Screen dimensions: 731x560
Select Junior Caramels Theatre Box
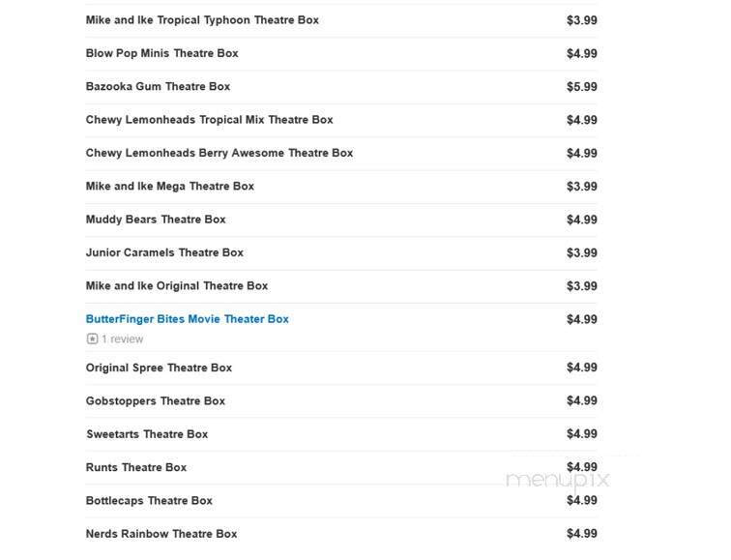pos(164,252)
